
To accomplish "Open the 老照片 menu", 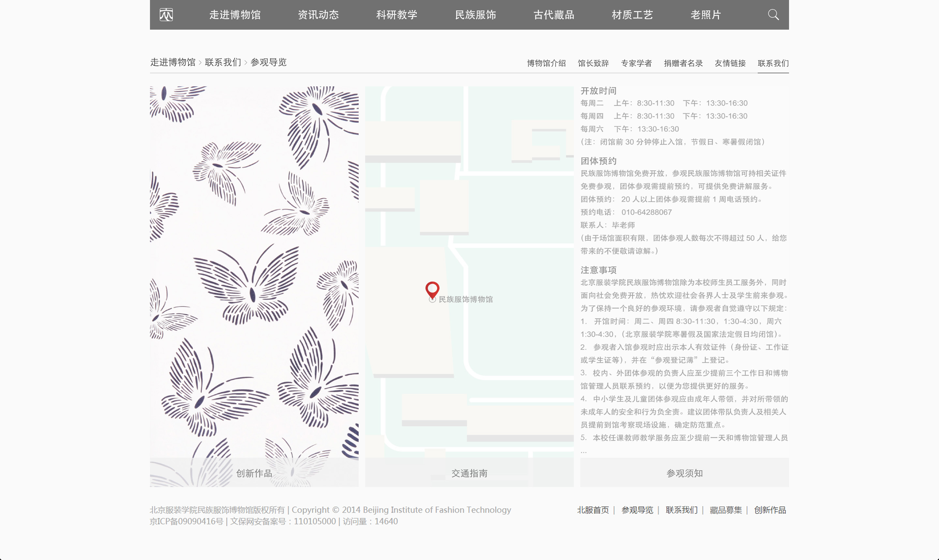I will pos(706,15).
